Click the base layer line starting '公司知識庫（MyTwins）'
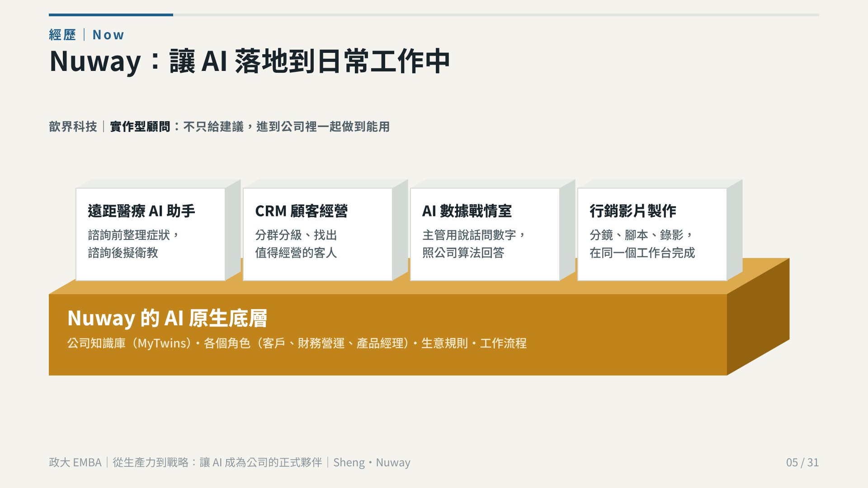This screenshot has width=868, height=488. [297, 343]
